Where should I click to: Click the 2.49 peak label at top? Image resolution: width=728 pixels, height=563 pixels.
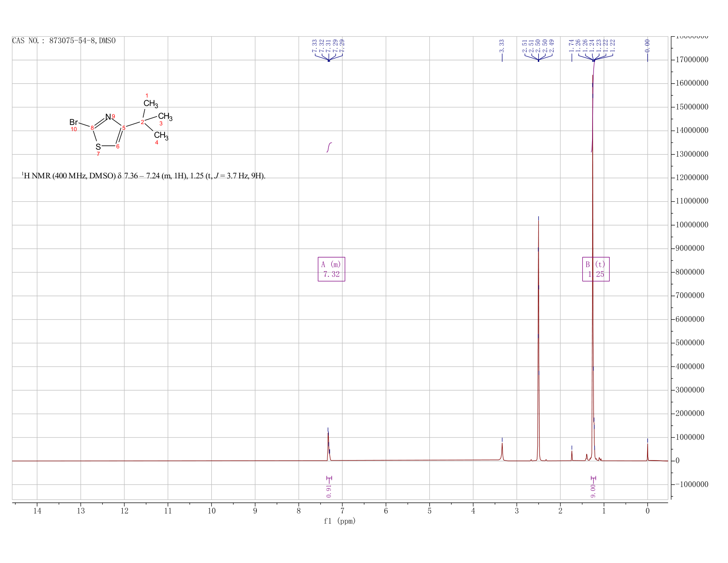click(552, 45)
